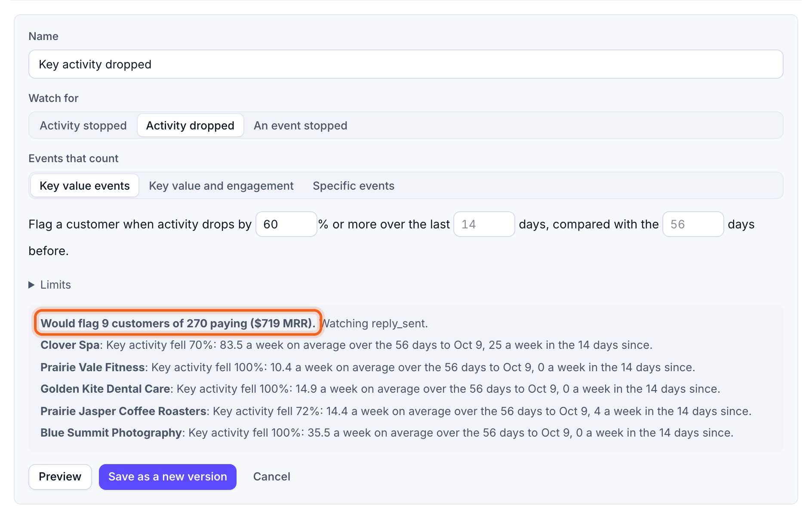
Task: Select the Activity stopped option
Action: click(x=83, y=126)
